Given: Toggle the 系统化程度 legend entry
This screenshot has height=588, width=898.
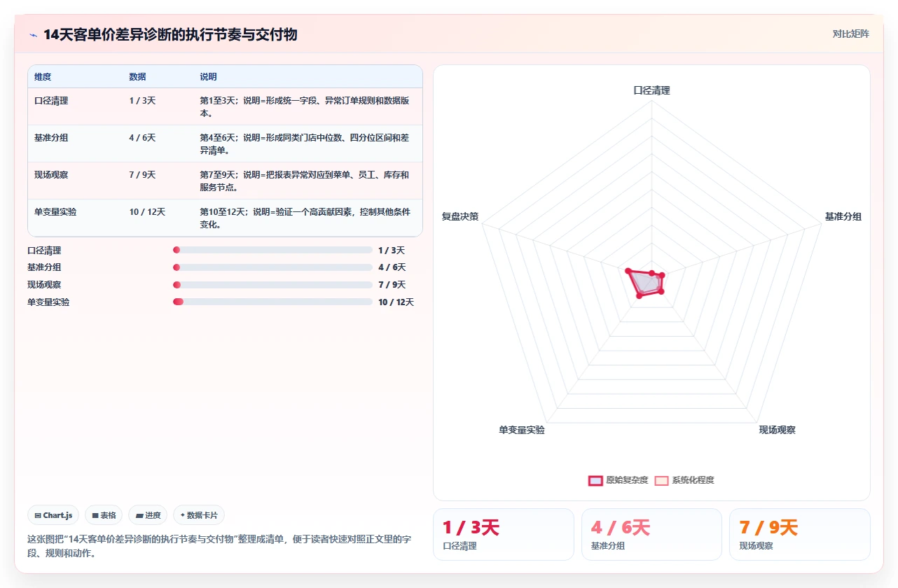Looking at the screenshot, I should 684,480.
